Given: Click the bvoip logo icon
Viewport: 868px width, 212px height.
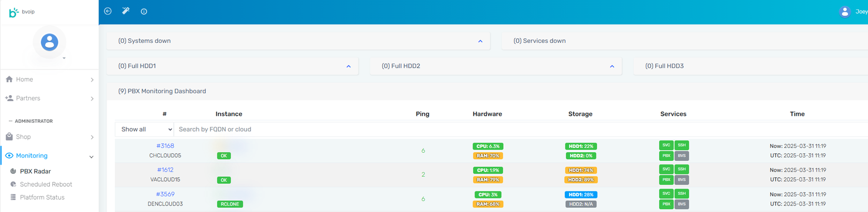Looking at the screenshot, I should [14, 12].
